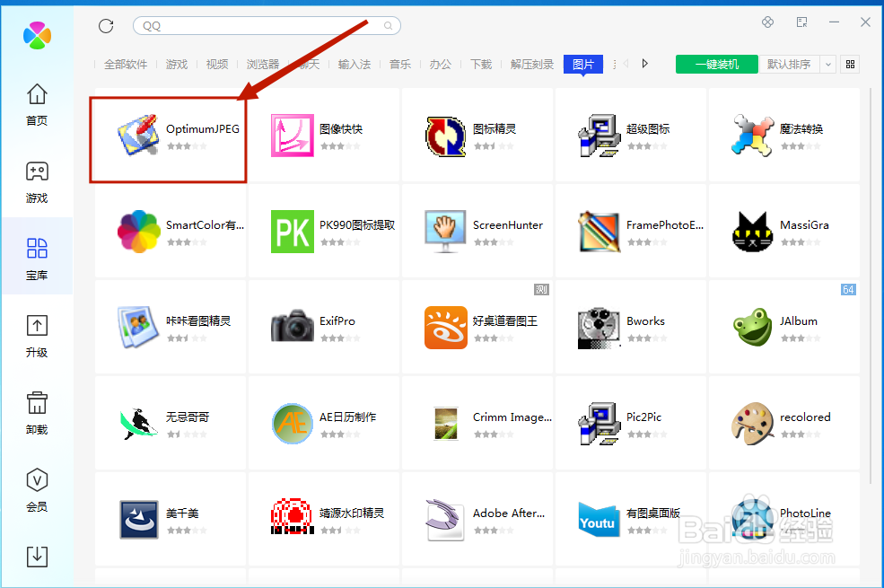Click the QQ search input field
The height and width of the screenshot is (588, 884).
(267, 26)
